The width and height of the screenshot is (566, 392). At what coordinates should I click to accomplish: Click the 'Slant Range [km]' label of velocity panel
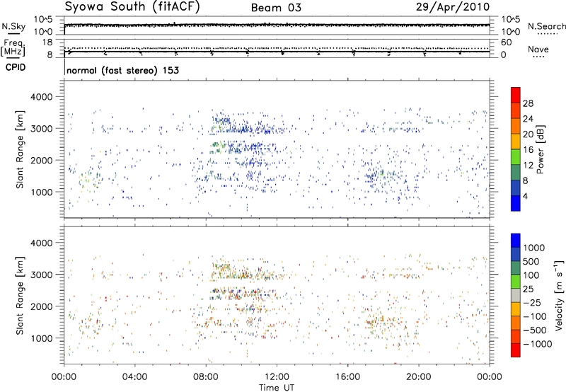(x=20, y=295)
